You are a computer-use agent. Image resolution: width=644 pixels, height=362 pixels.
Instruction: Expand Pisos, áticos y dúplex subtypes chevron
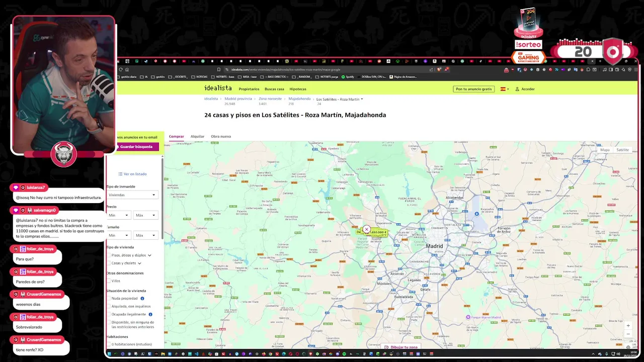(x=149, y=255)
